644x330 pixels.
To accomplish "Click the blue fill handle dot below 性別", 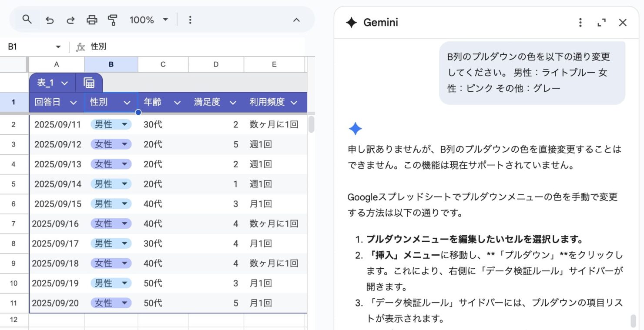I will click(x=138, y=113).
